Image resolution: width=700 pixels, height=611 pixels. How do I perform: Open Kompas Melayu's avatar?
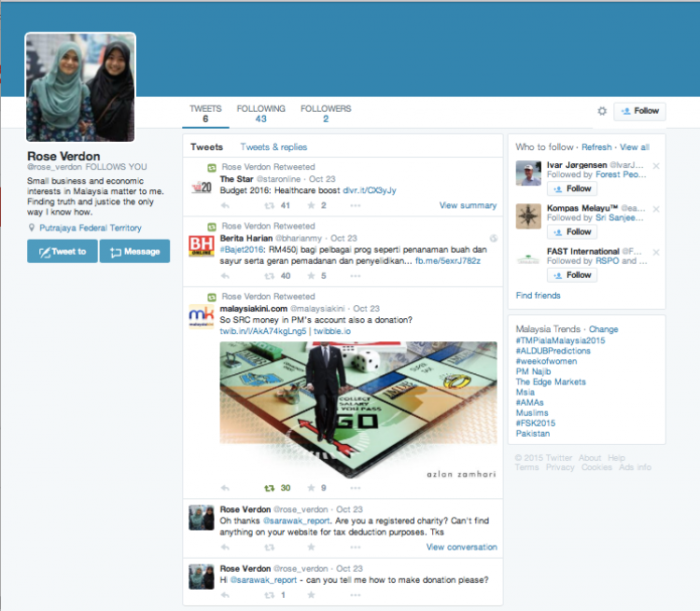pos(528,216)
